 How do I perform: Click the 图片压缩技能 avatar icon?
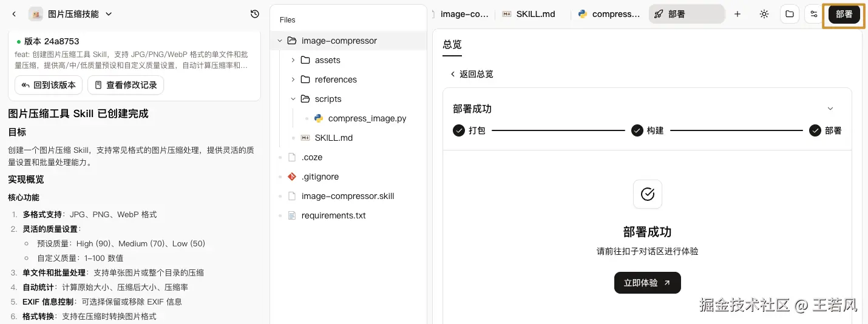tap(36, 14)
